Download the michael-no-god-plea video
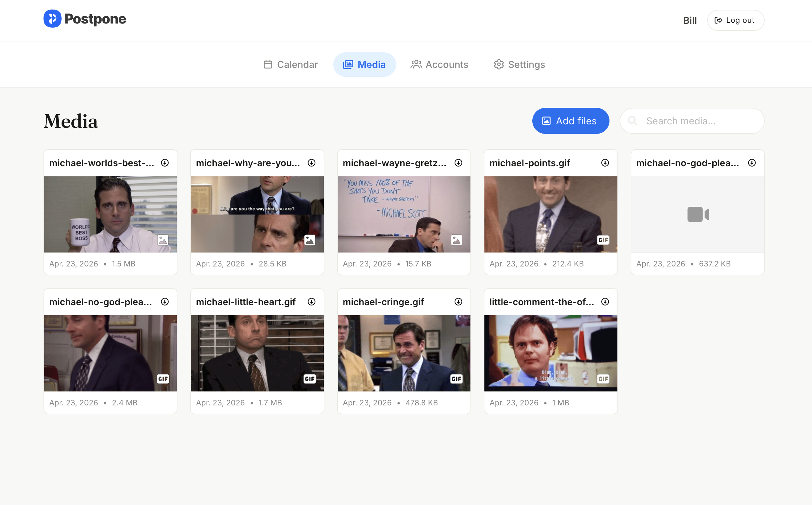The height and width of the screenshot is (505, 812). click(x=751, y=163)
